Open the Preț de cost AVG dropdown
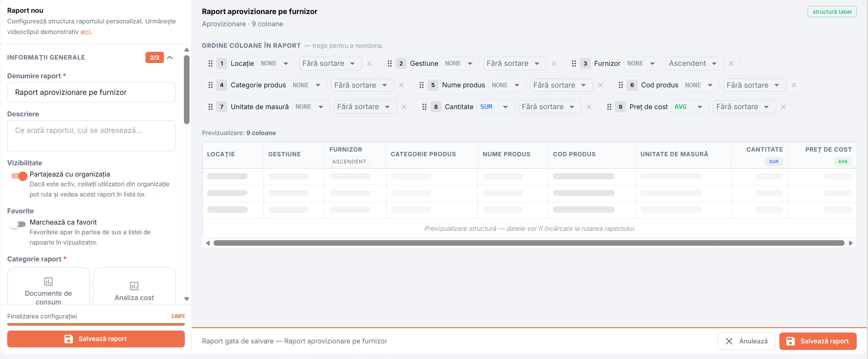This screenshot has width=868, height=359. click(x=690, y=107)
